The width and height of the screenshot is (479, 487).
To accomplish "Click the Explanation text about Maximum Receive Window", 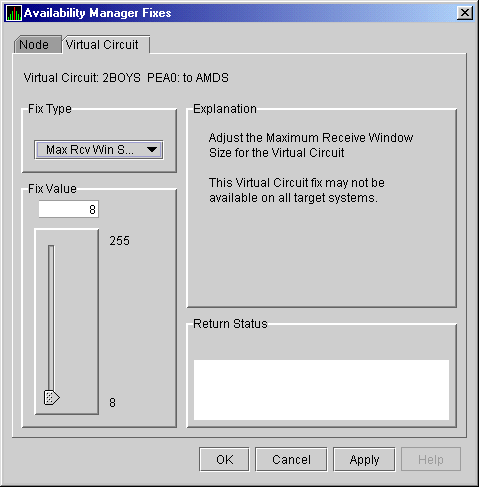I will point(311,145).
